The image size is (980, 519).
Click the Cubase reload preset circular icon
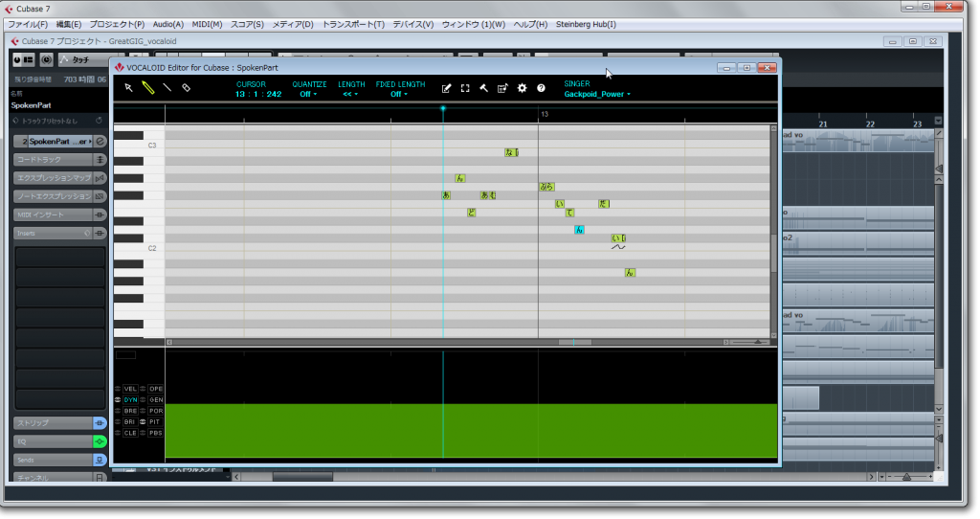[x=99, y=121]
